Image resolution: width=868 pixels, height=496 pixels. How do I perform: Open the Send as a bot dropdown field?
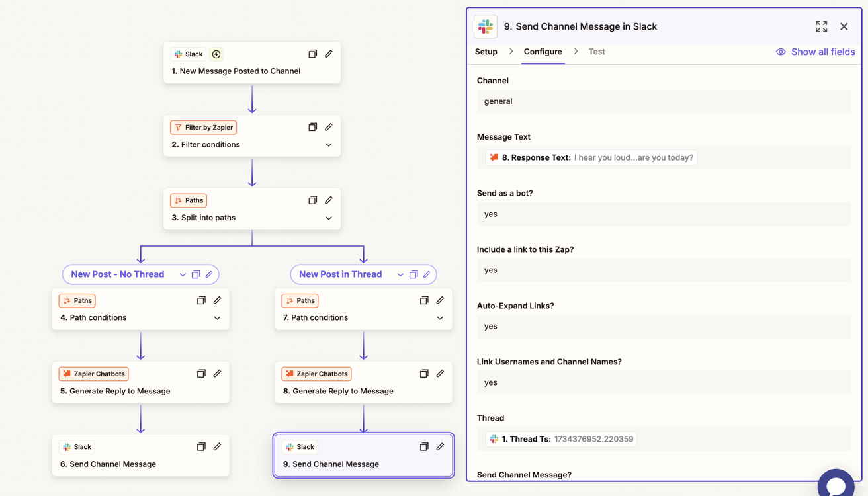(664, 214)
